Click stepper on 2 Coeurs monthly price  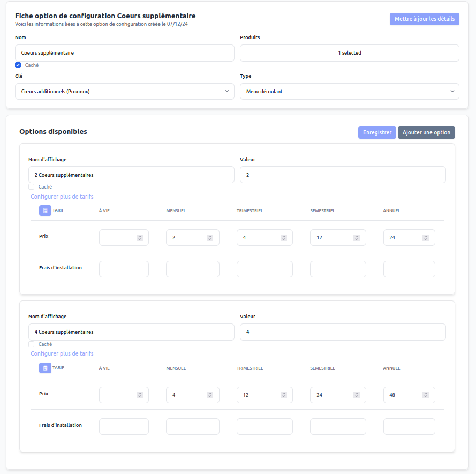[210, 237]
